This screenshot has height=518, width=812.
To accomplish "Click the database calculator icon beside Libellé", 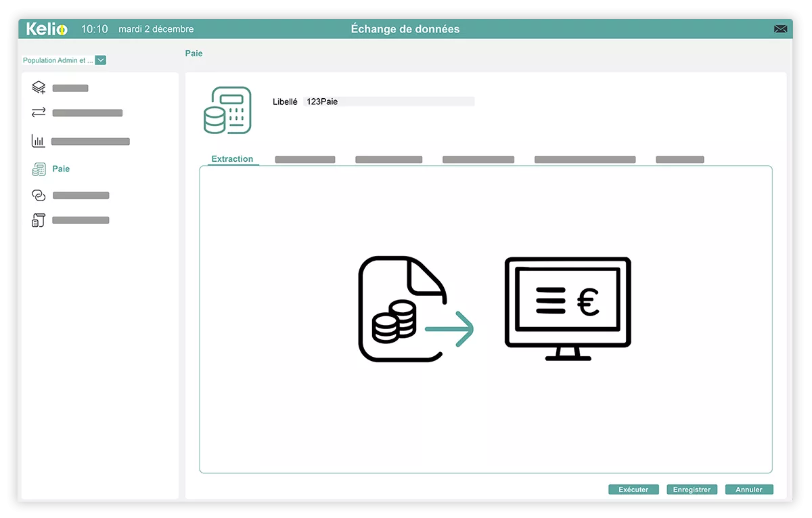I will pyautogui.click(x=227, y=110).
